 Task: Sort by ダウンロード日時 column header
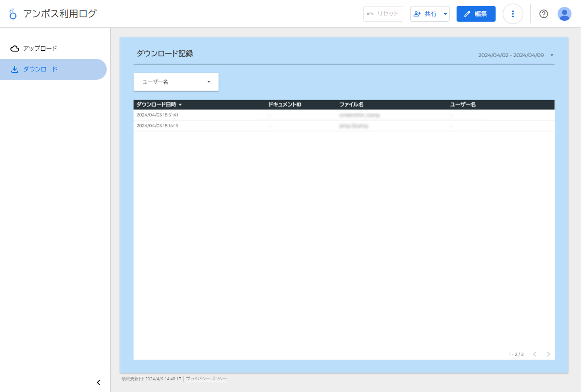pos(159,105)
